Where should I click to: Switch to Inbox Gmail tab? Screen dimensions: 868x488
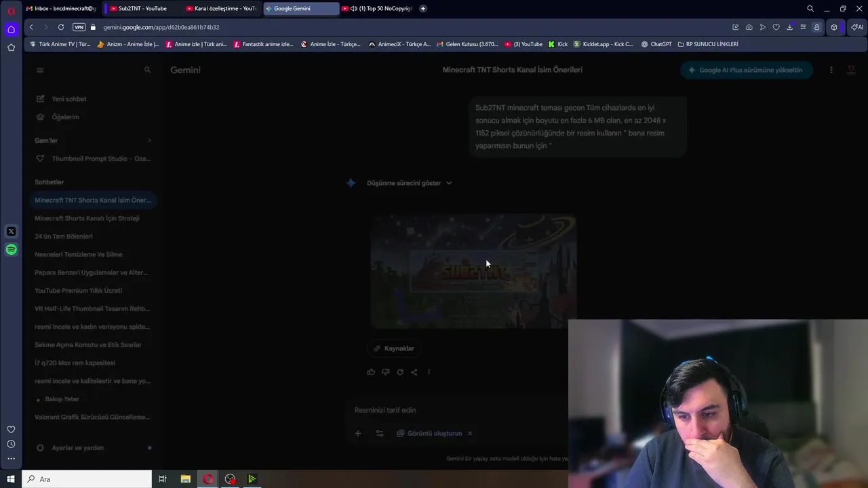pos(61,8)
